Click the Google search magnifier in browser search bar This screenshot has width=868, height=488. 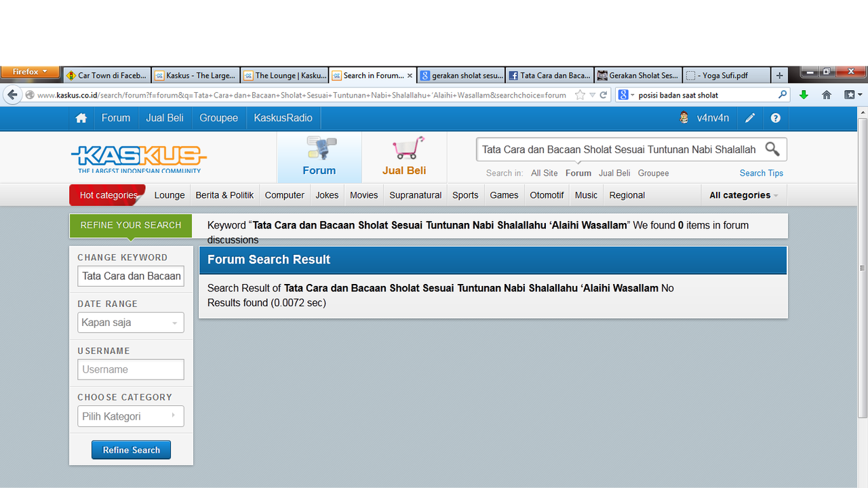coord(783,95)
